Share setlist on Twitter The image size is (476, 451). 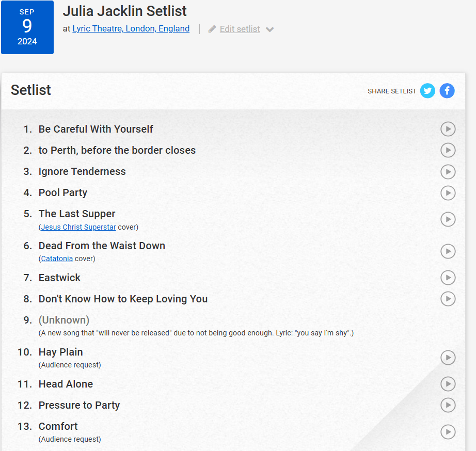pyautogui.click(x=427, y=91)
